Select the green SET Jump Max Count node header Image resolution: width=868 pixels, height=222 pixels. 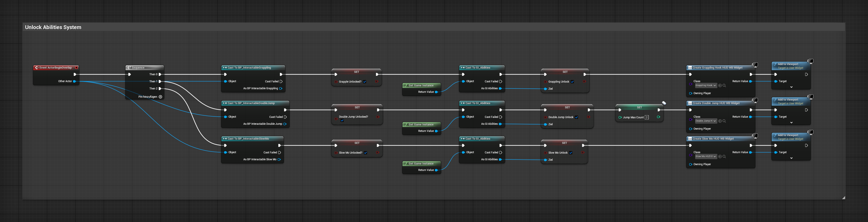tap(639, 108)
